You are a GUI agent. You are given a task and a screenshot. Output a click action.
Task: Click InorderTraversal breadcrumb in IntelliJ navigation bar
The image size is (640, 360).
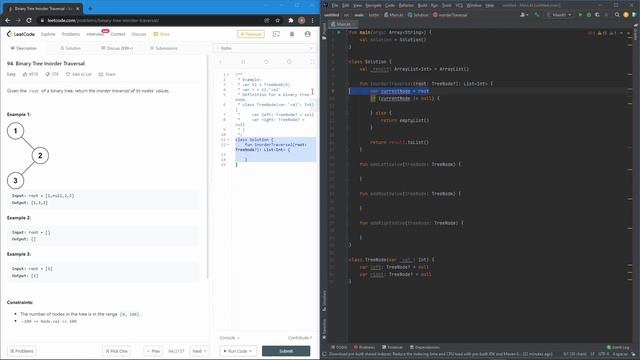click(449, 15)
